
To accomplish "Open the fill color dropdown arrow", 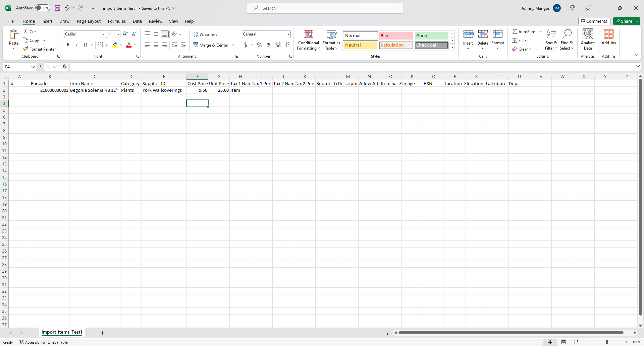I will (x=121, y=45).
